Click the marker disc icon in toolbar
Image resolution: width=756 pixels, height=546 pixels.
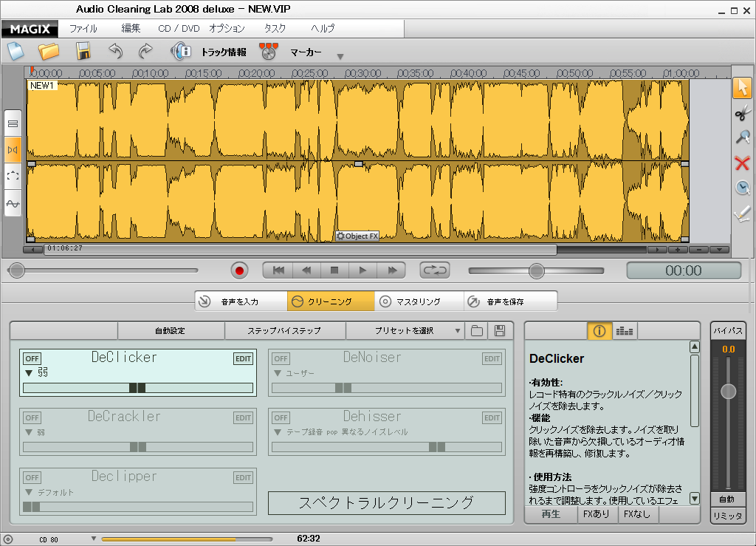(x=269, y=51)
